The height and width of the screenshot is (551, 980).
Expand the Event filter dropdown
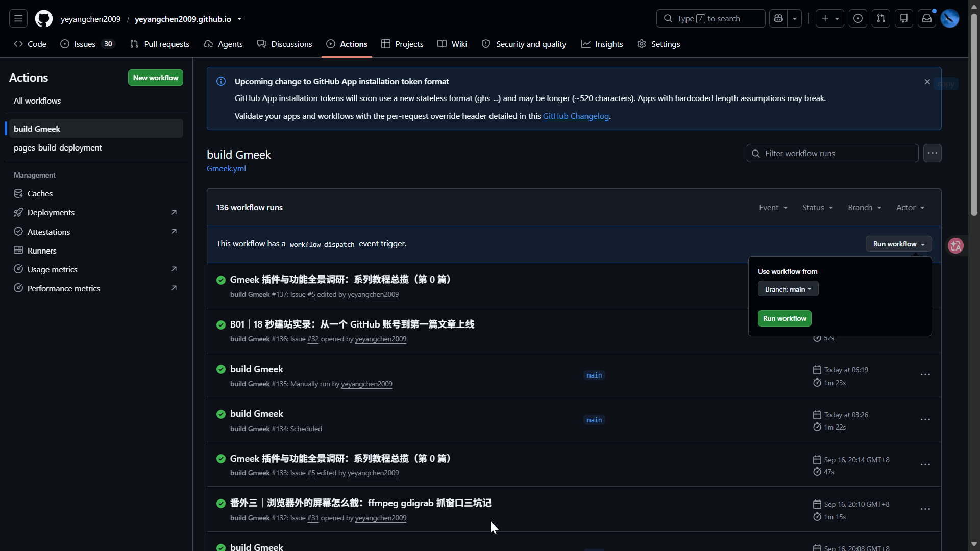(x=773, y=208)
